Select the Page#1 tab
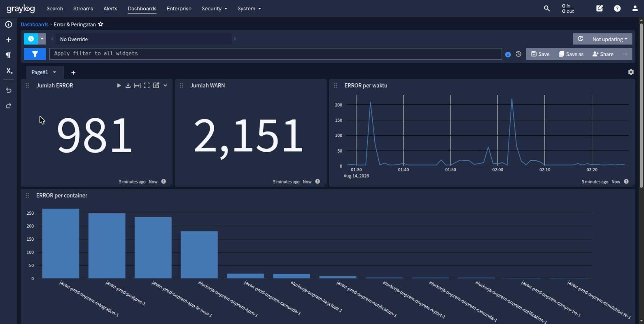 pos(40,72)
